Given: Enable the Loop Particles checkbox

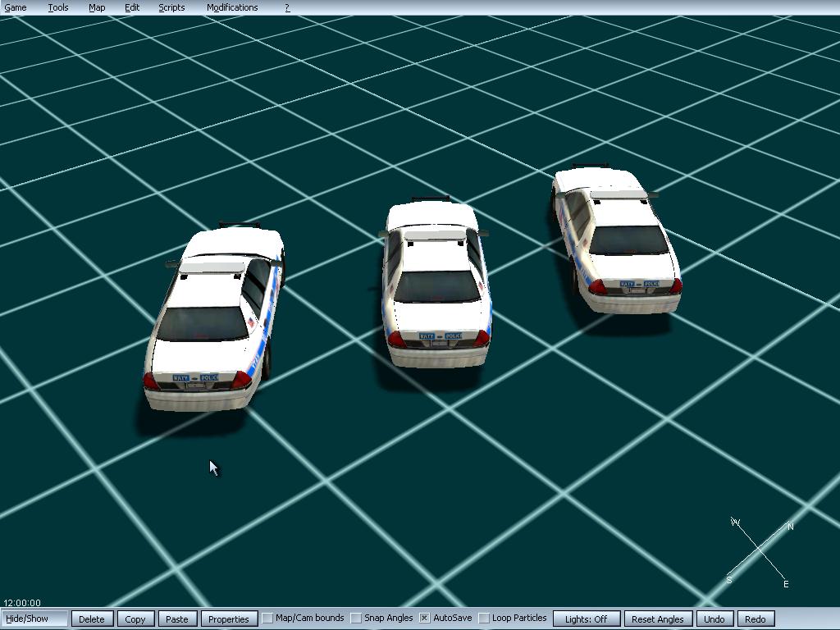Looking at the screenshot, I should (x=484, y=619).
